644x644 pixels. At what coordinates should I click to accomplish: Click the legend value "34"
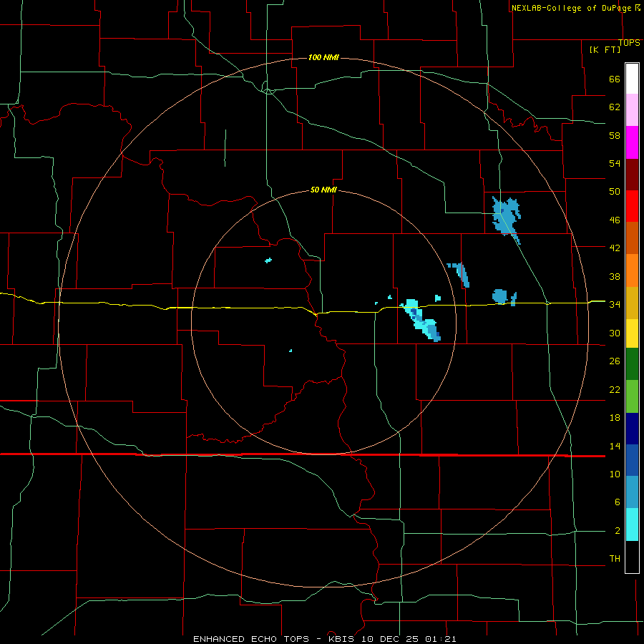(615, 304)
